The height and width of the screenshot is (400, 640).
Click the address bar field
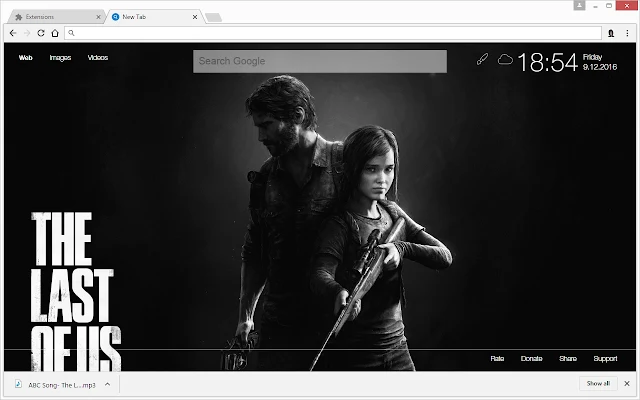click(333, 33)
